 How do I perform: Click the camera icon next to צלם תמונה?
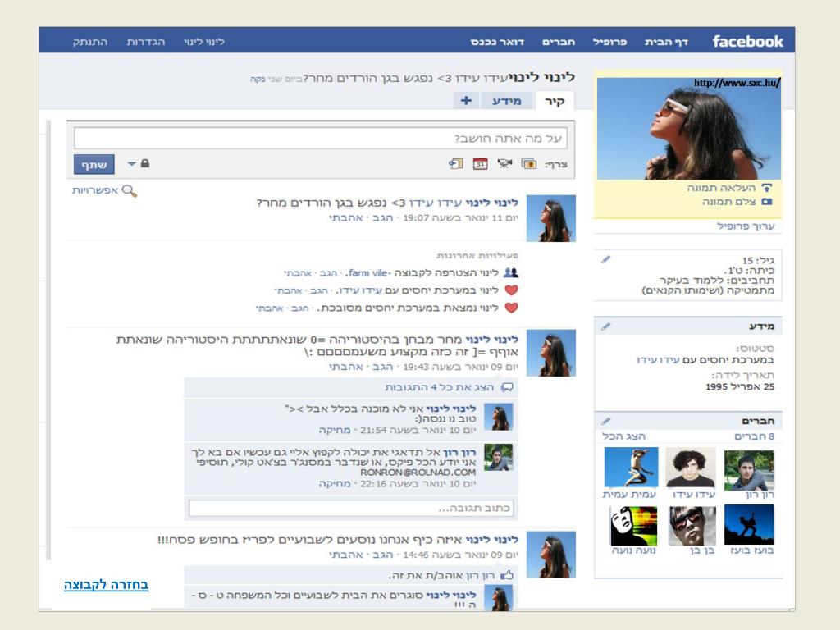point(767,202)
